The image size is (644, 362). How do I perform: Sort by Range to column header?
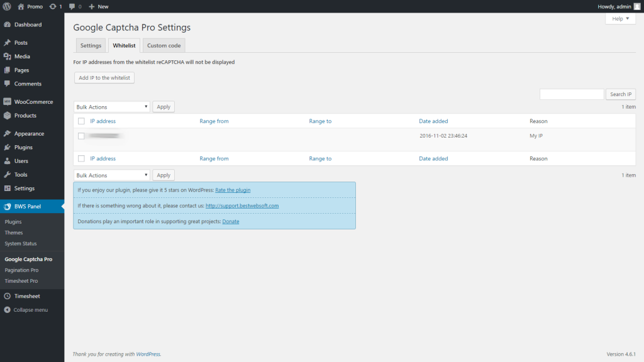point(320,121)
